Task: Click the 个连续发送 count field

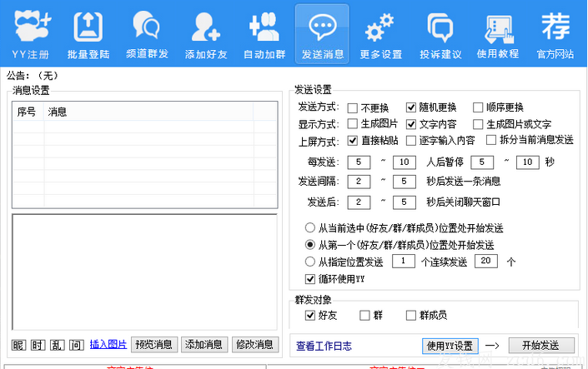Action: click(486, 261)
